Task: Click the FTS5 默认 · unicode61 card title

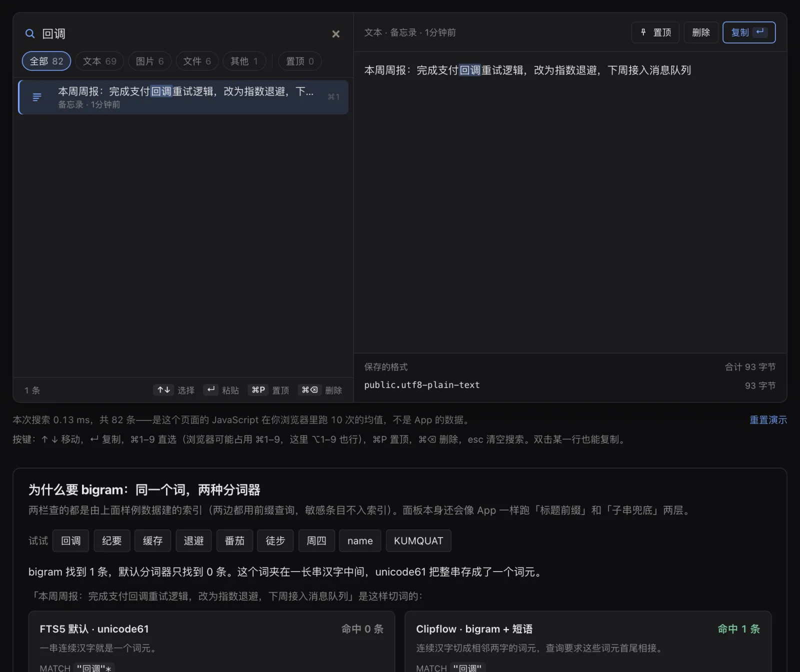Action: coord(94,629)
